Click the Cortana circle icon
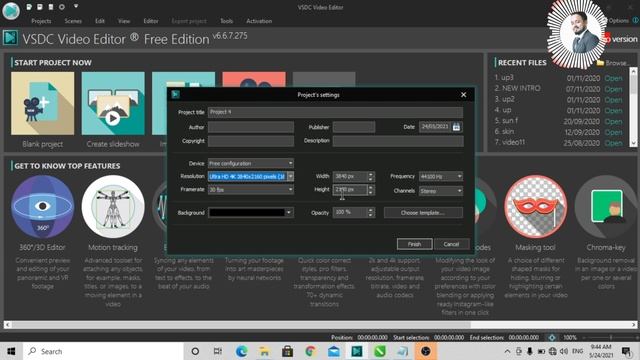This screenshot has height=360, width=640. coord(195,351)
